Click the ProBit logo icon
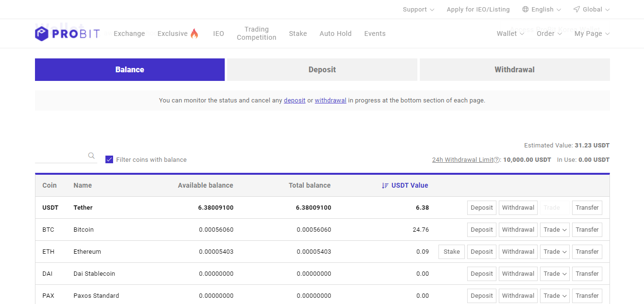Image resolution: width=644 pixels, height=304 pixels. 42,34
